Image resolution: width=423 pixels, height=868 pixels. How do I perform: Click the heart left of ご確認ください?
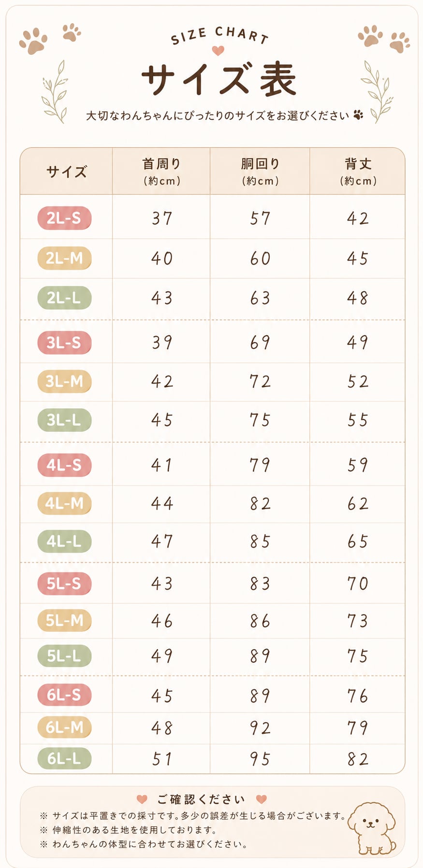pyautogui.click(x=142, y=799)
